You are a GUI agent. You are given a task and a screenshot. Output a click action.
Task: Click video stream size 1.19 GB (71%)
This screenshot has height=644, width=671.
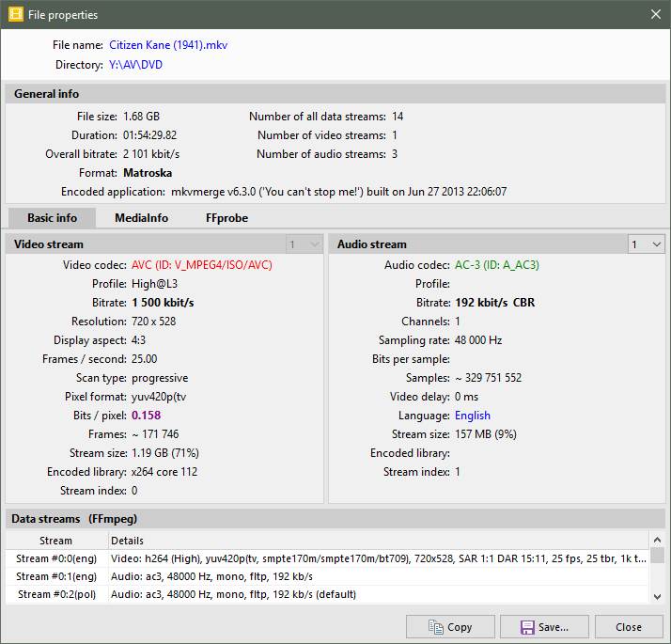(x=165, y=453)
